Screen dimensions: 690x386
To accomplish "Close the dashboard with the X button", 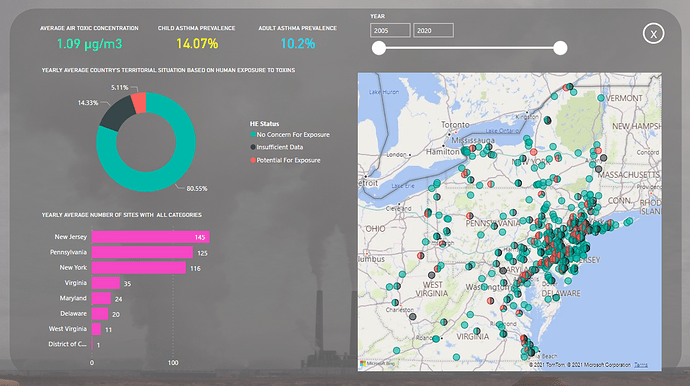I will pos(653,34).
